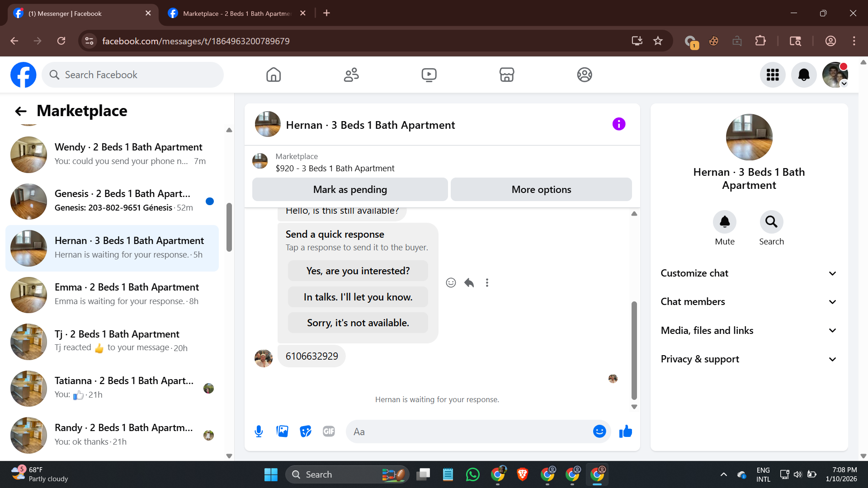
Task: Open Facebook Marketplace tab icon
Action: tap(506, 75)
